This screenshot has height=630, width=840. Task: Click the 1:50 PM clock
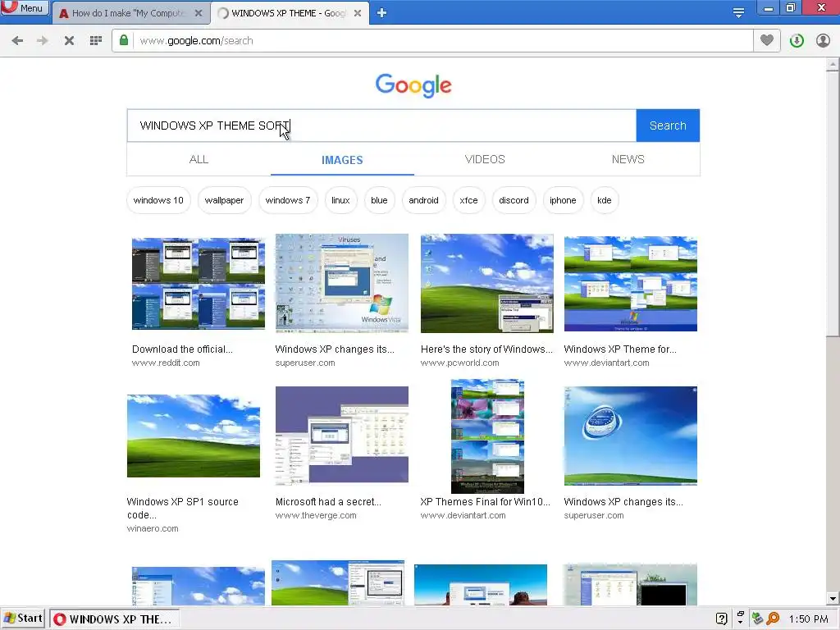click(808, 619)
